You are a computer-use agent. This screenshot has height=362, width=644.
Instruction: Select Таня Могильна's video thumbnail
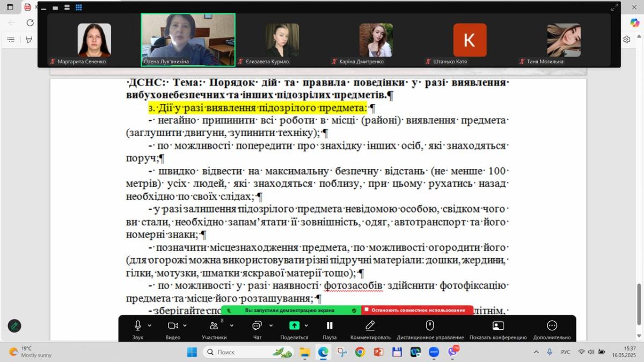tap(563, 40)
